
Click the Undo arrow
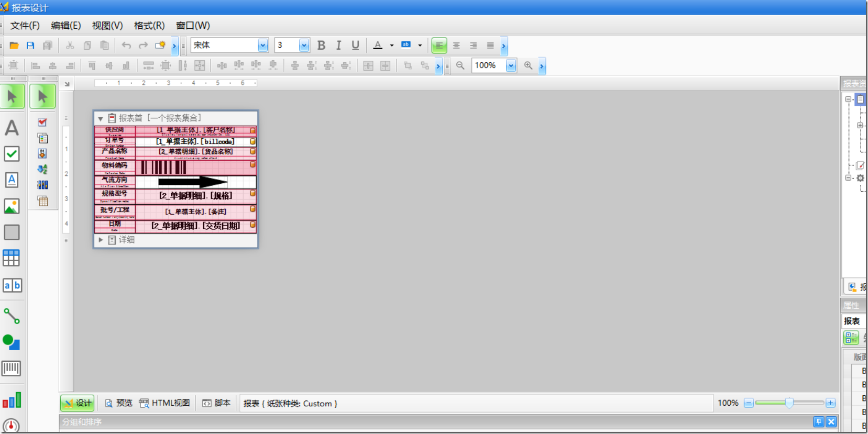point(126,46)
